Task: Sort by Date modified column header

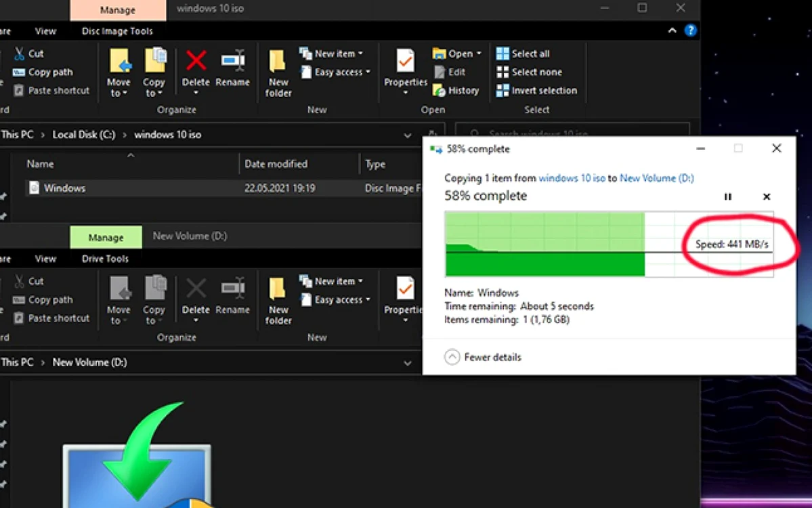Action: click(276, 164)
